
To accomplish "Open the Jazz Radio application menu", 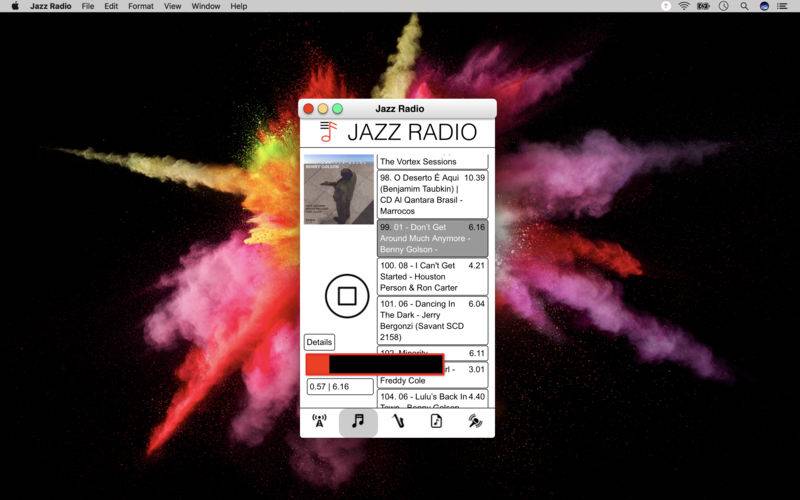I will pos(51,6).
